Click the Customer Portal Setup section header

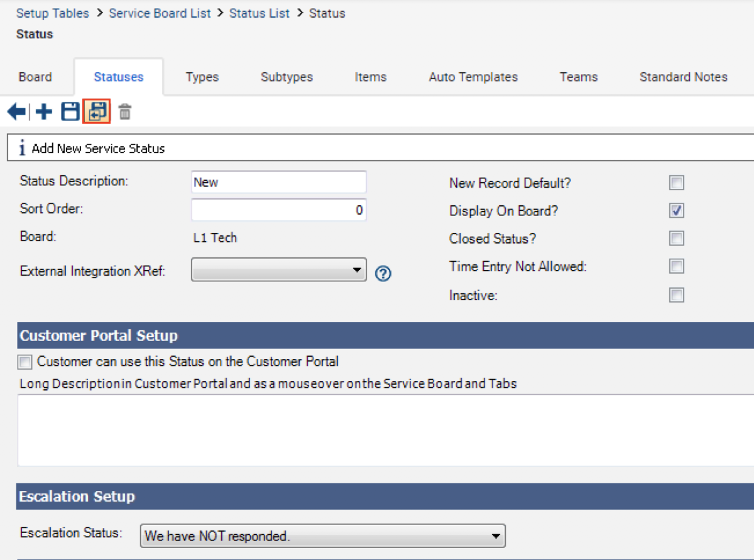pos(386,335)
